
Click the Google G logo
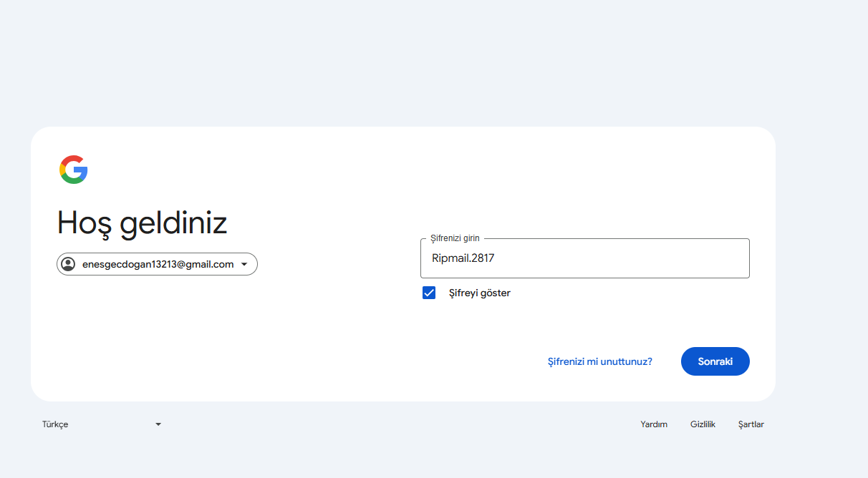point(74,170)
